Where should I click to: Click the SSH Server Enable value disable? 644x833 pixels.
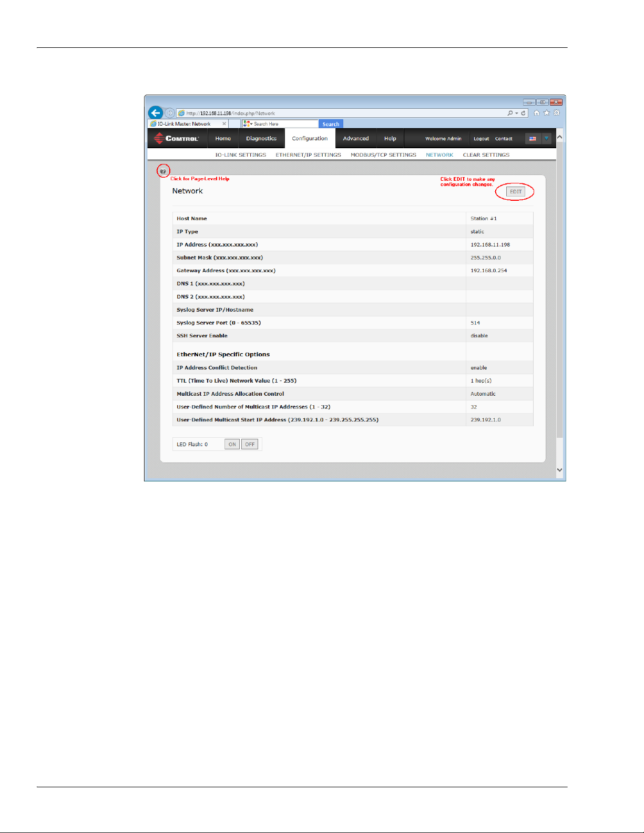(479, 336)
